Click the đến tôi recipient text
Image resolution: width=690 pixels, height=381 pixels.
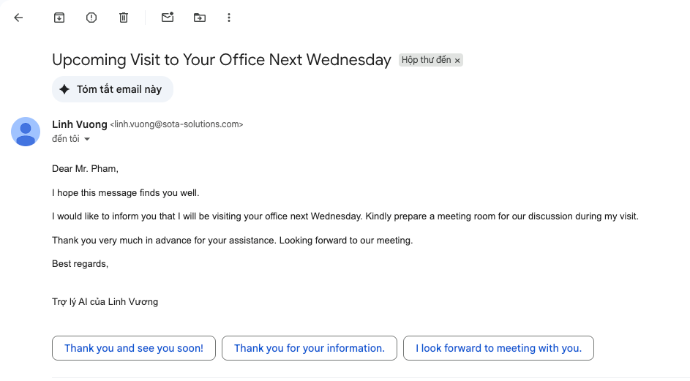click(x=66, y=139)
